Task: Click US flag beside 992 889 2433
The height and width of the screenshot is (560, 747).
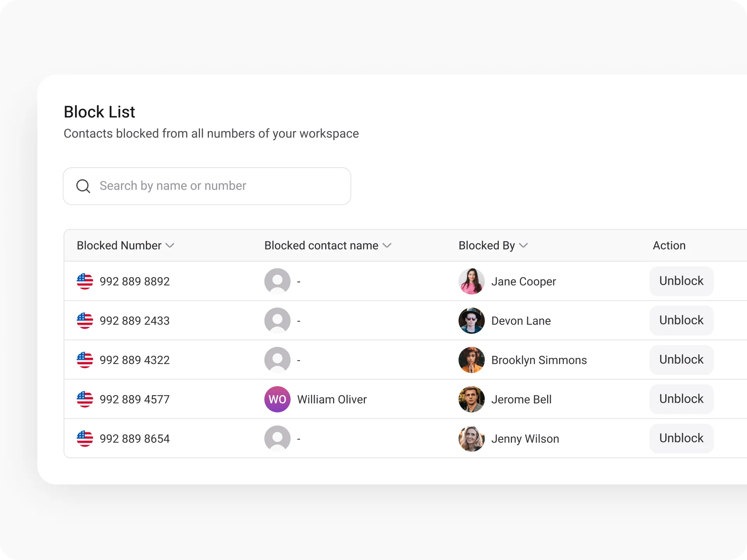Action: pos(85,320)
